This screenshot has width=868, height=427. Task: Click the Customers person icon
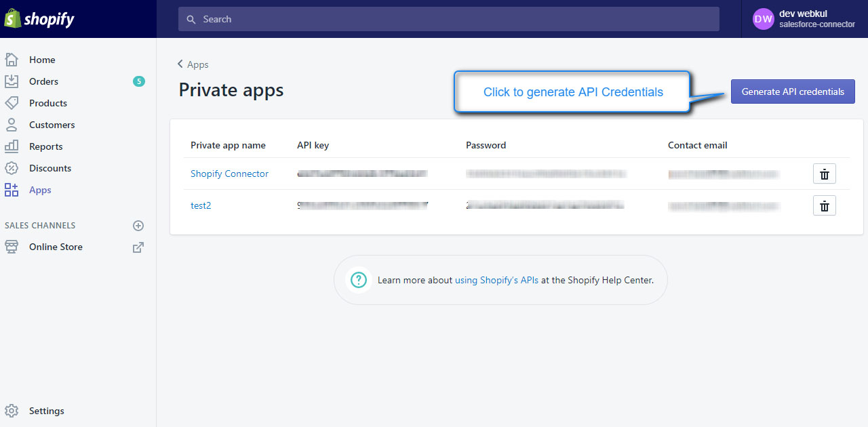(x=12, y=125)
